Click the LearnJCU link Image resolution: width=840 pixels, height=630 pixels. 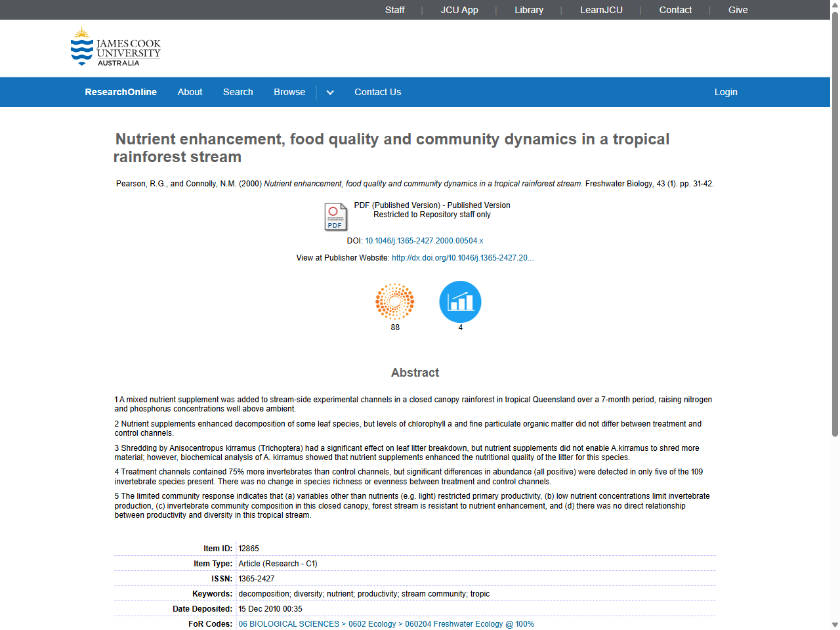pyautogui.click(x=601, y=10)
